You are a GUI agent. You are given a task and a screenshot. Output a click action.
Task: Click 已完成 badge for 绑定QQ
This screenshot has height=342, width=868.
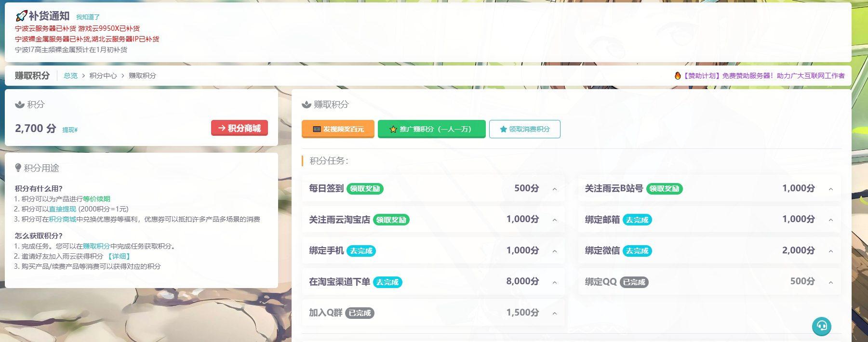tap(634, 282)
